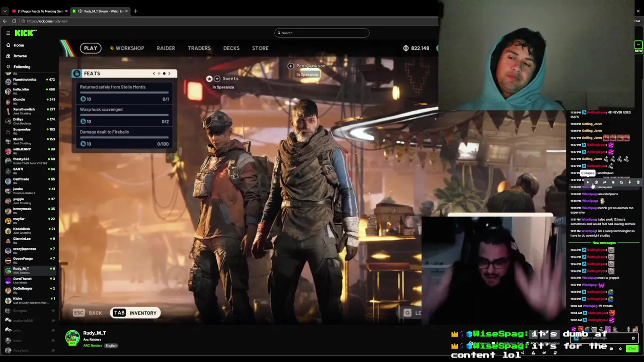The image size is (644, 362).
Task: Click the kick.com address bar
Action: tap(229, 21)
